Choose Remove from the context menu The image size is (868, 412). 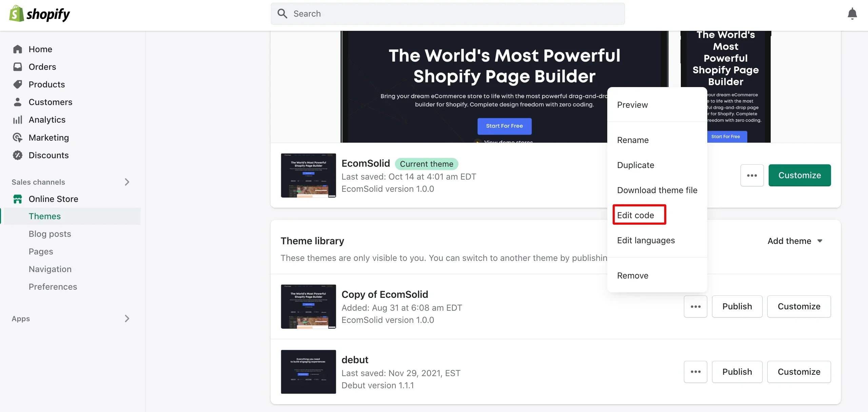(x=657, y=275)
